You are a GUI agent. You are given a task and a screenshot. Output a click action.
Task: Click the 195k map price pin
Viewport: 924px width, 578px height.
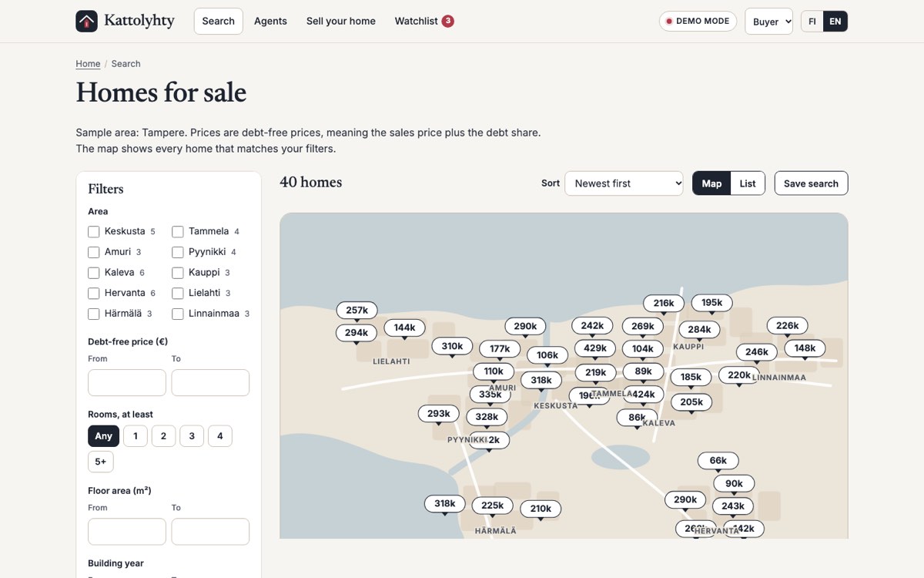(711, 302)
